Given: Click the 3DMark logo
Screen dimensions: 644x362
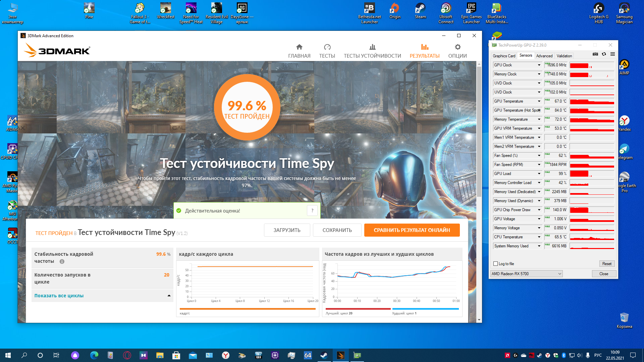Looking at the screenshot, I should click(x=57, y=51).
